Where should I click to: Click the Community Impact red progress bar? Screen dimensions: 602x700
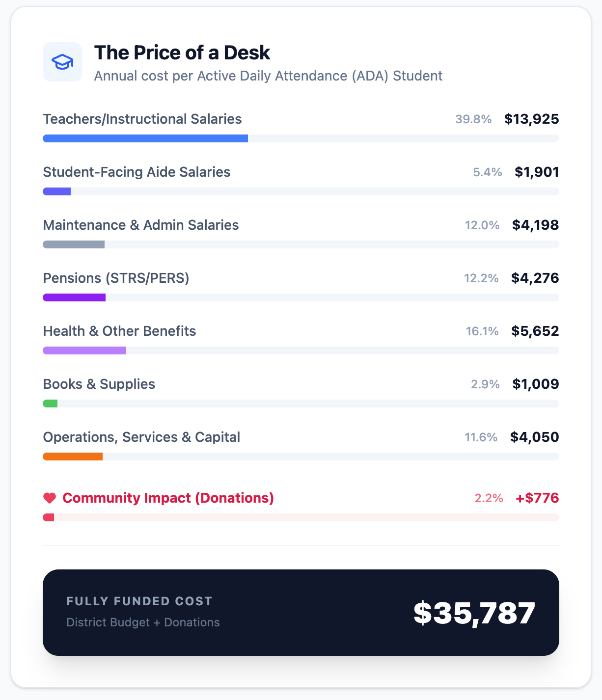tap(49, 517)
